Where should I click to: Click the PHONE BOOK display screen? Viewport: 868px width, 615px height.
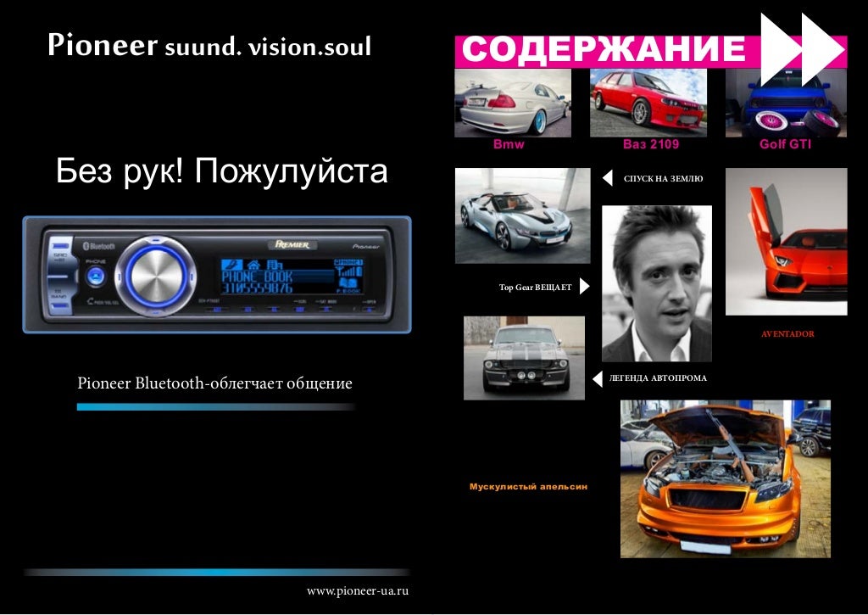click(292, 276)
